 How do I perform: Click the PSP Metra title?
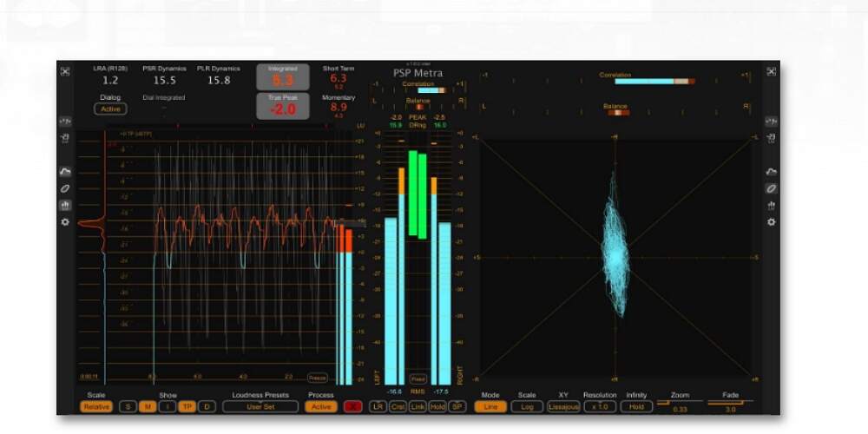pyautogui.click(x=418, y=73)
